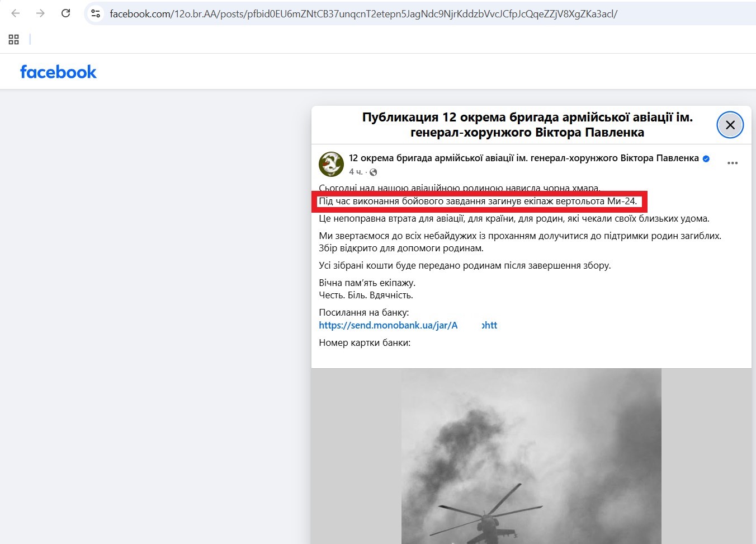Click the verified badge next to page name
756x544 pixels.
[706, 159]
